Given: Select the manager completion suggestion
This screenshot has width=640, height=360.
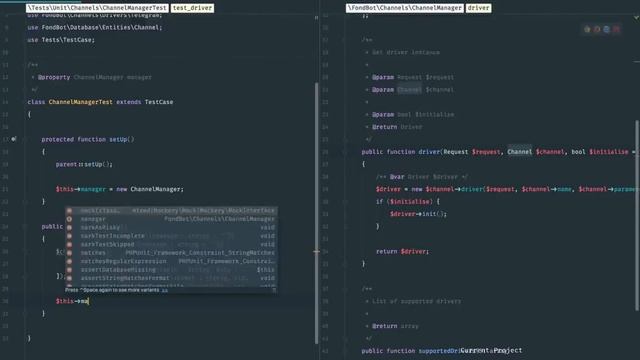Looking at the screenshot, I should coord(171,219).
